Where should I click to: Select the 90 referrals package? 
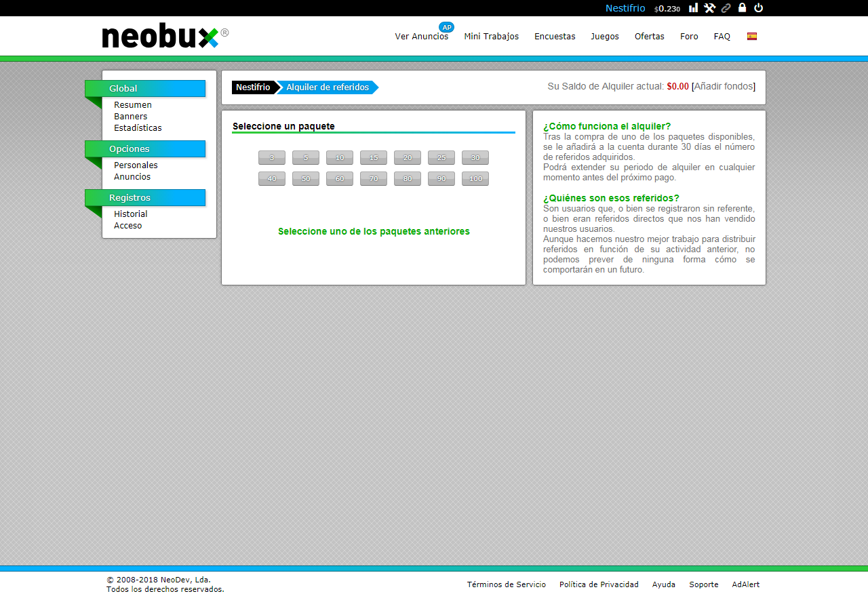441,179
